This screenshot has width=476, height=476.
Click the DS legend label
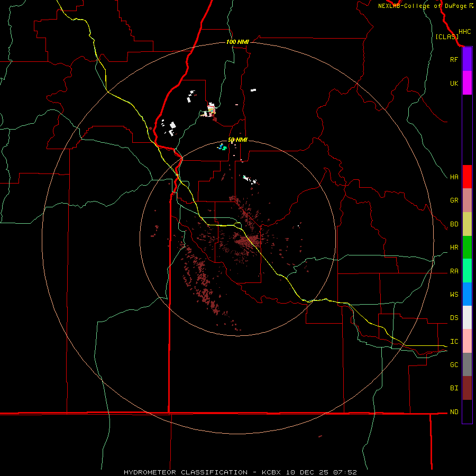(454, 317)
